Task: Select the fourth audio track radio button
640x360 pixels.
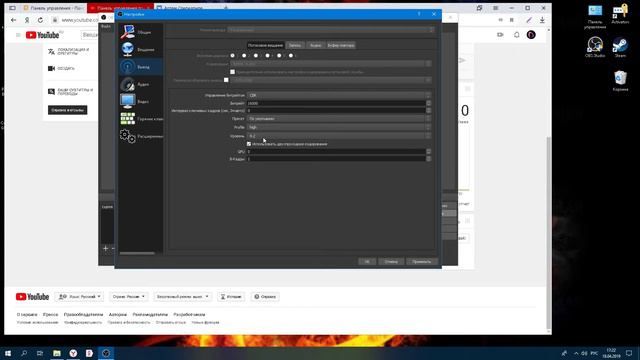Action: click(x=267, y=56)
